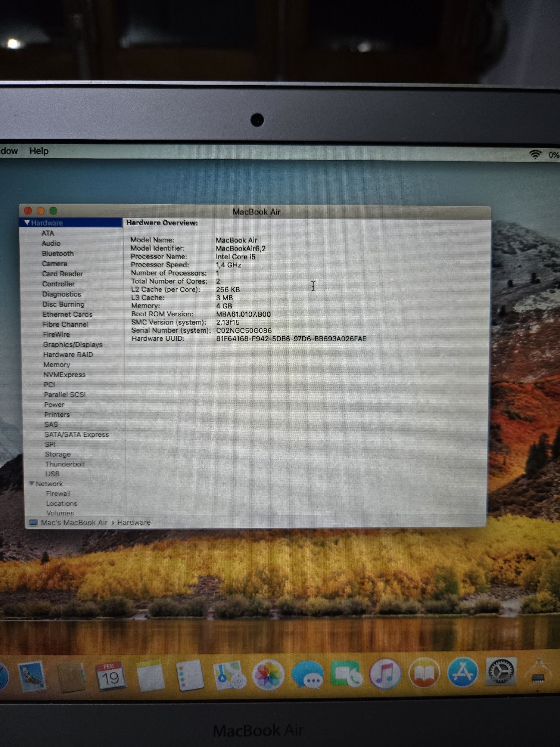The height and width of the screenshot is (747, 560).
Task: Click Mac's MacBook Air in path bar
Action: (74, 522)
